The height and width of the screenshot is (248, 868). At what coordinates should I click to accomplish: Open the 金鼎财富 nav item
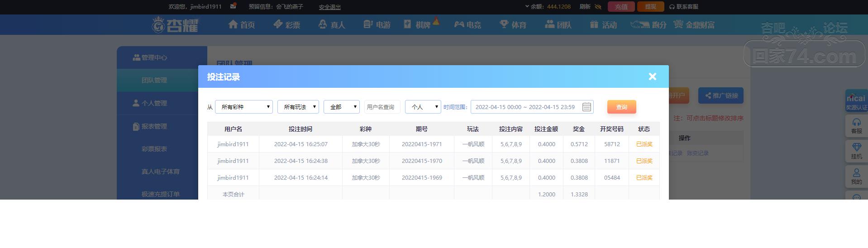point(694,24)
